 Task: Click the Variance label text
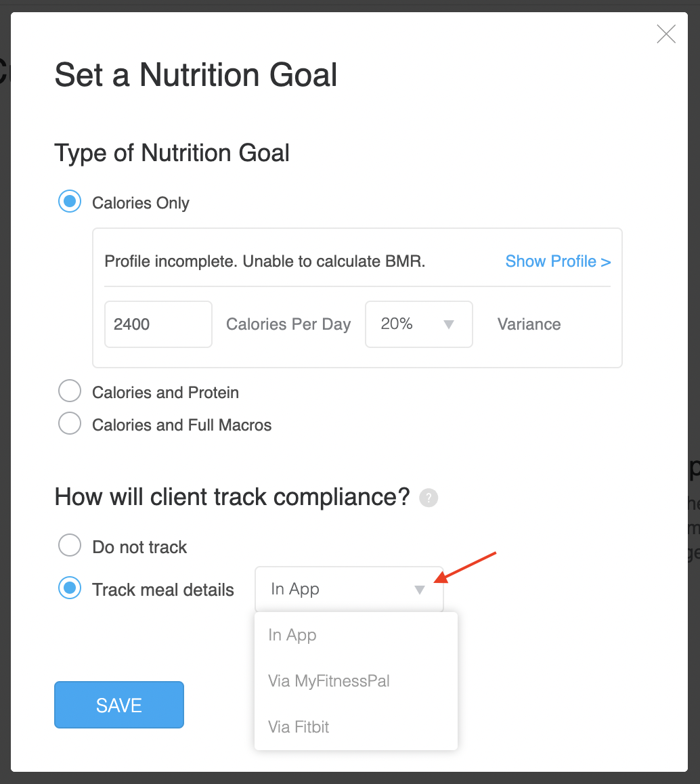point(529,324)
